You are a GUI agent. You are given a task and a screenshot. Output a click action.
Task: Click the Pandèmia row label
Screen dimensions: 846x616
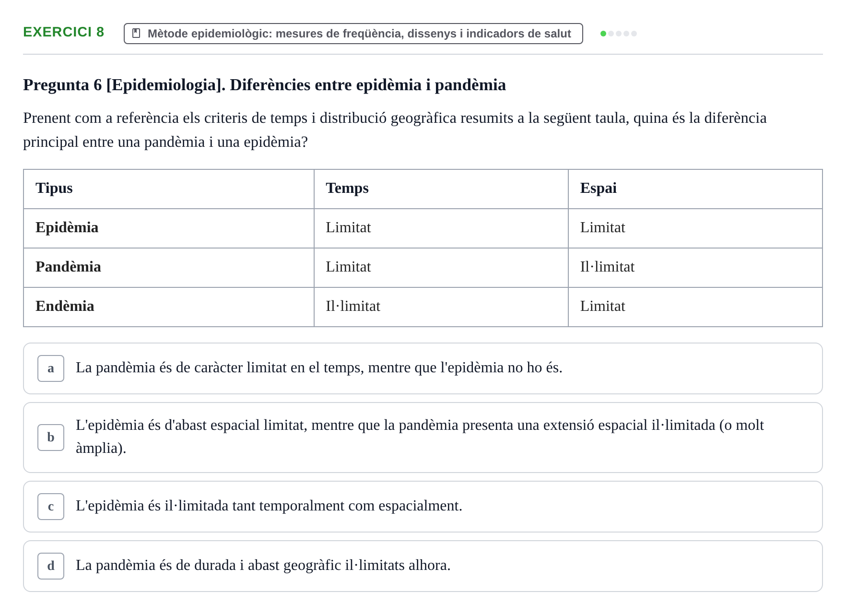click(x=169, y=268)
